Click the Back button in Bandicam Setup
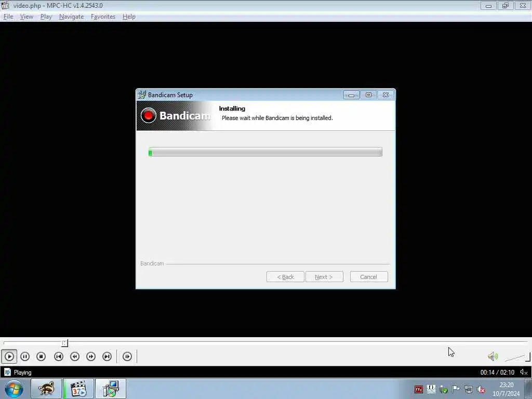532x399 pixels. click(x=285, y=277)
